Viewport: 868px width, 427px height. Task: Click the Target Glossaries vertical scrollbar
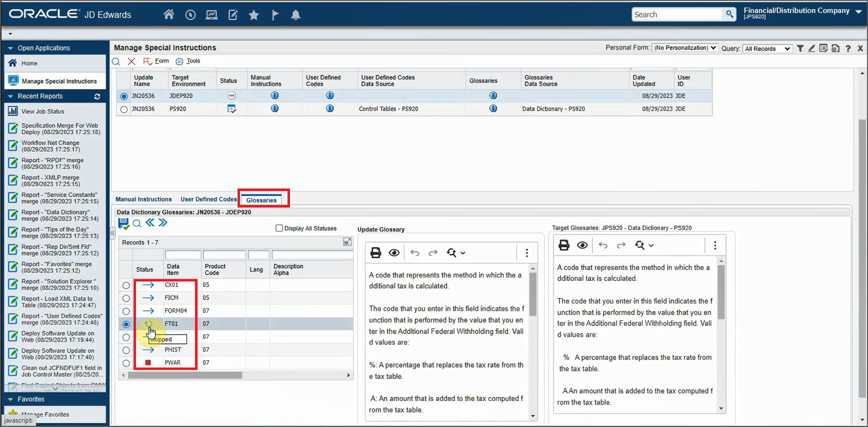pos(721,292)
